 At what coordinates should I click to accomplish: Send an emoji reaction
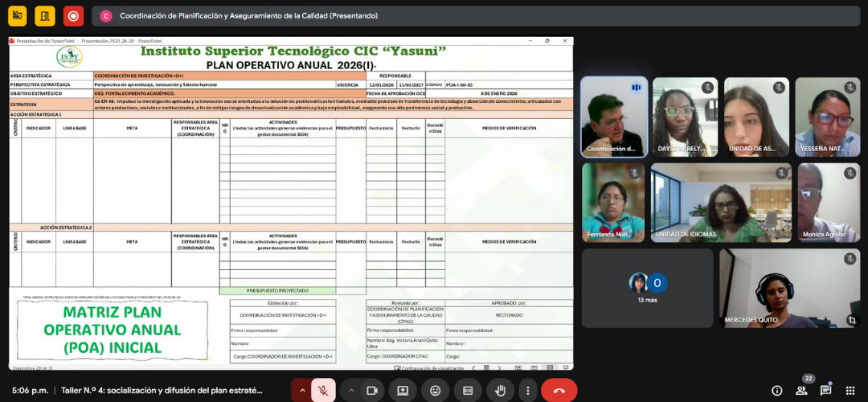pos(435,390)
